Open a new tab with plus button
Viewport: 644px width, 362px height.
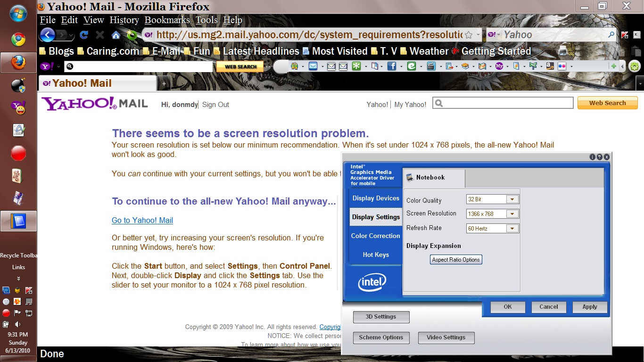pyautogui.click(x=164, y=83)
